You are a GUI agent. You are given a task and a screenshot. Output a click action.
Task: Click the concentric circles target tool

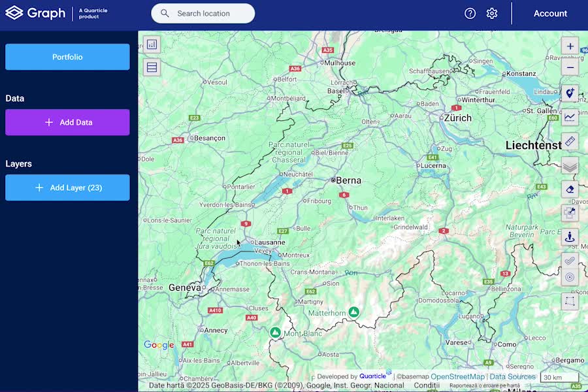point(570,277)
